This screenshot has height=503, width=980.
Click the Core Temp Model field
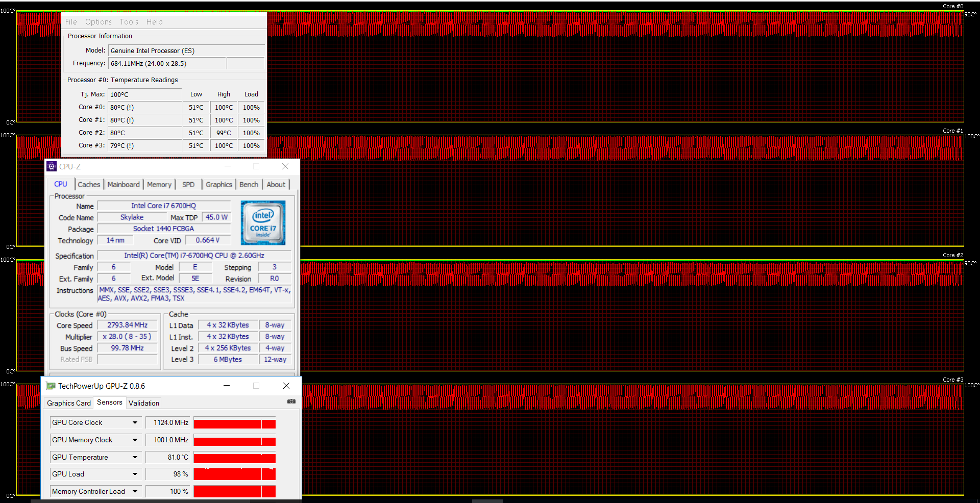186,51
